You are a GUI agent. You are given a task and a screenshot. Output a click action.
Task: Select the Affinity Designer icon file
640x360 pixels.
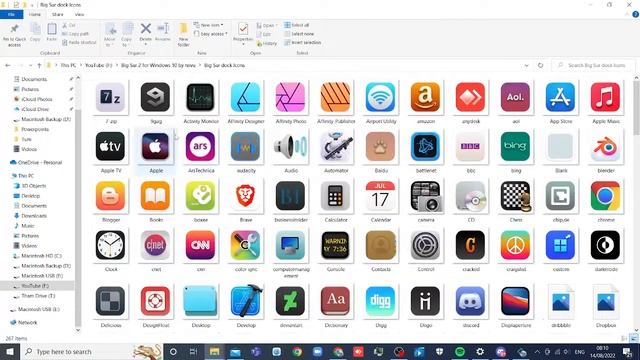(x=245, y=102)
